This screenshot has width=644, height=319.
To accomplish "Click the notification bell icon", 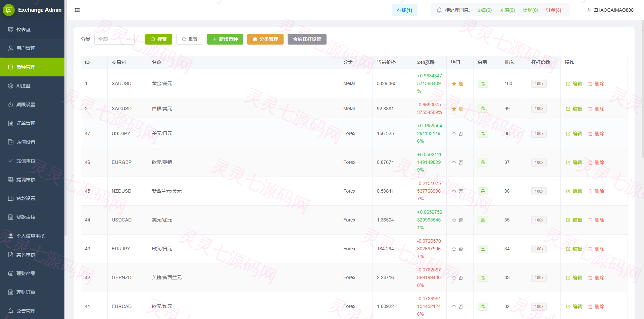I will click(439, 10).
